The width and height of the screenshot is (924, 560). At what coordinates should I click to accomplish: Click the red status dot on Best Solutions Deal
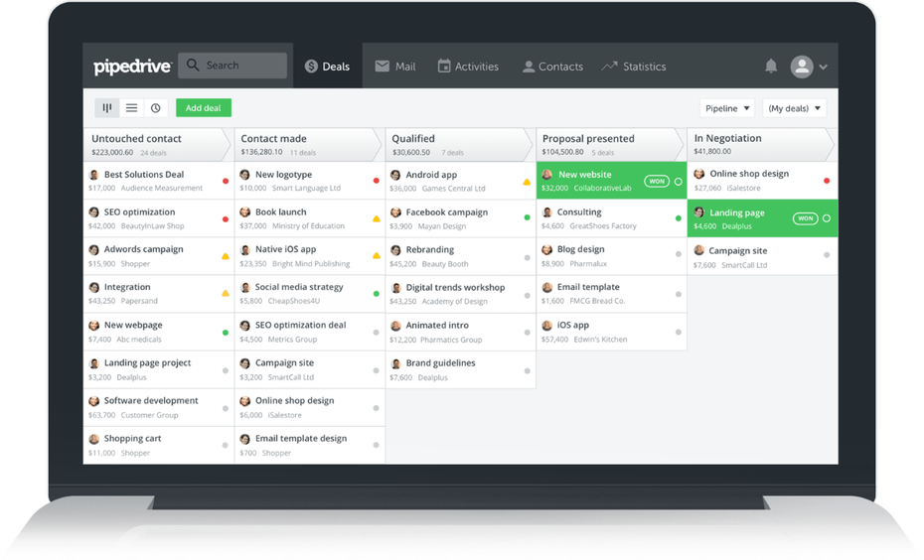pos(226,181)
